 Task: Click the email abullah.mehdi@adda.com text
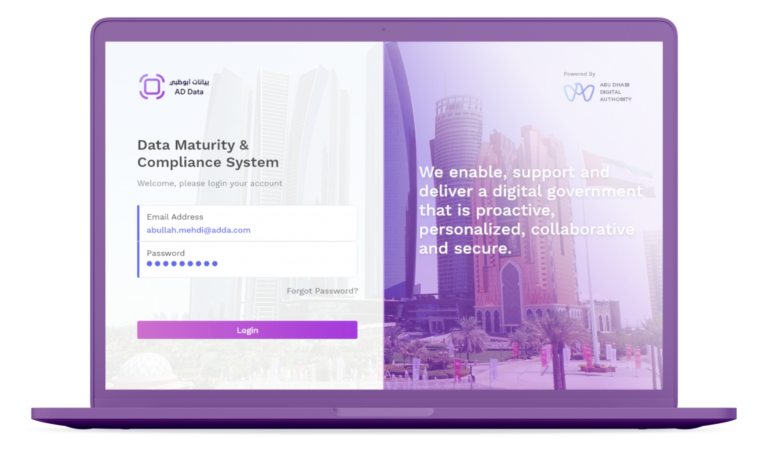(x=198, y=230)
